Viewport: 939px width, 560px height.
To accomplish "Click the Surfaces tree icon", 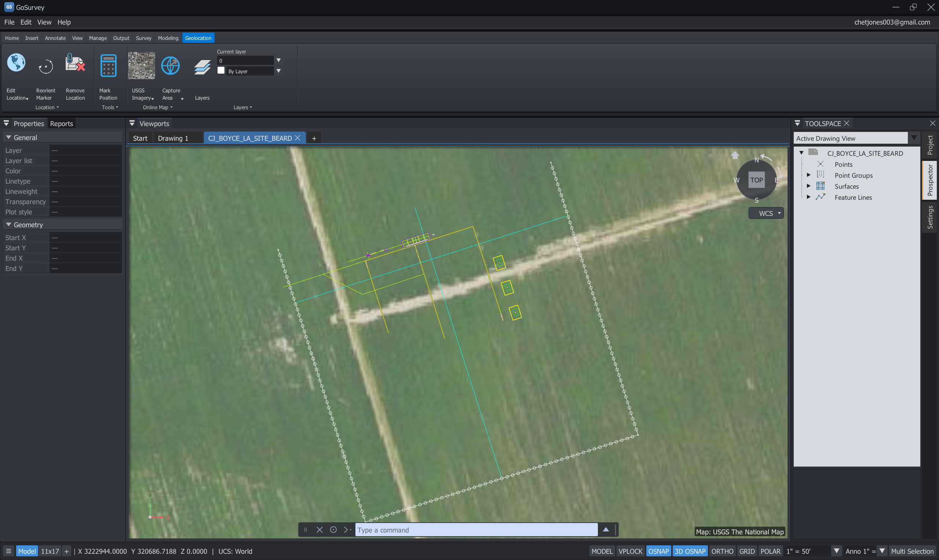I will point(820,186).
